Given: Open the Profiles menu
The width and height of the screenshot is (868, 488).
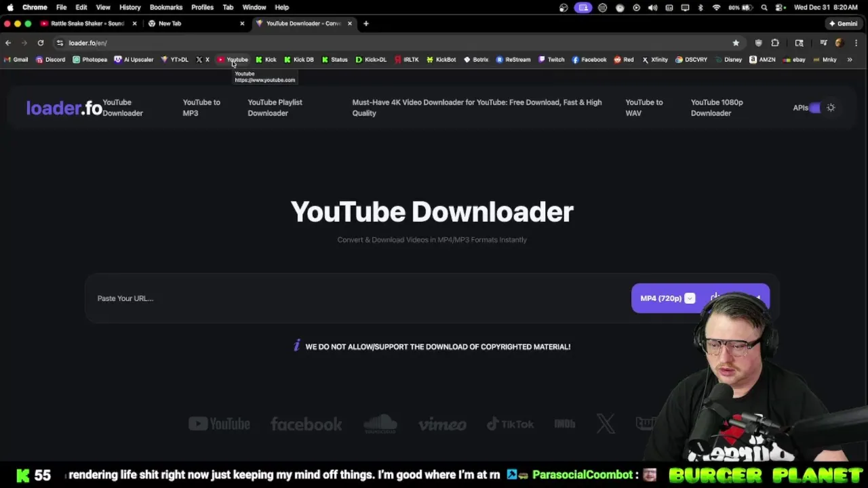Looking at the screenshot, I should [x=202, y=7].
